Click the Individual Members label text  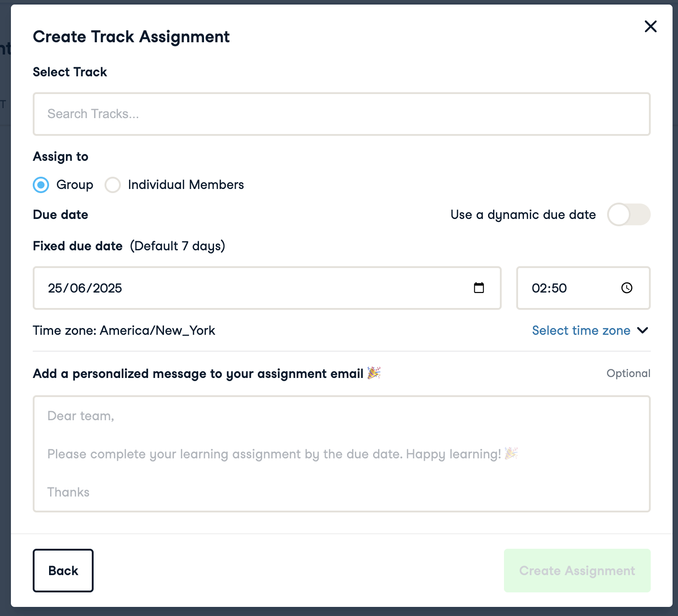[186, 185]
